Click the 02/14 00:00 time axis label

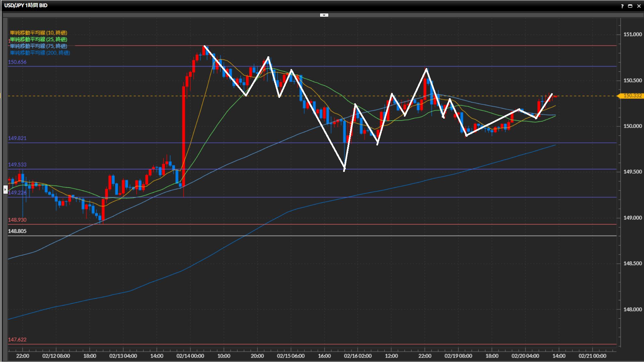click(190, 356)
